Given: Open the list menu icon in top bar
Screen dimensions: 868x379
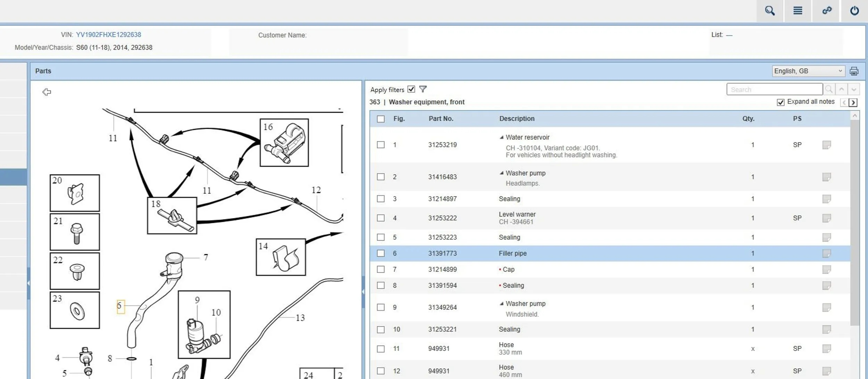Looking at the screenshot, I should pyautogui.click(x=798, y=11).
